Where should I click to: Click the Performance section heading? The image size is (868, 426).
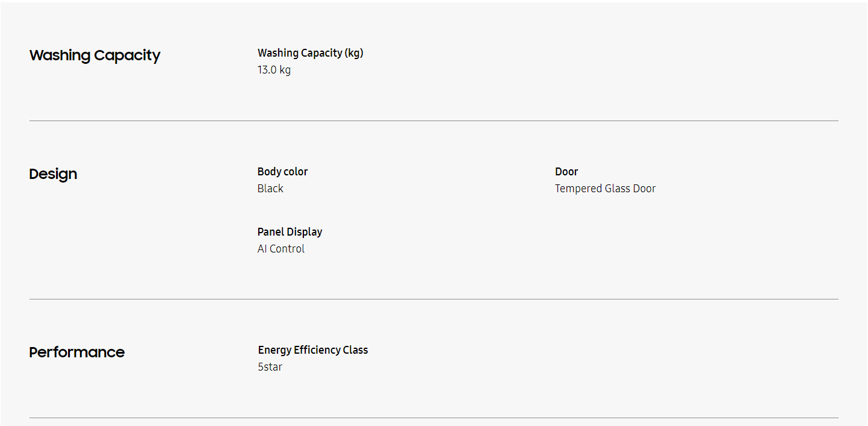(x=76, y=352)
